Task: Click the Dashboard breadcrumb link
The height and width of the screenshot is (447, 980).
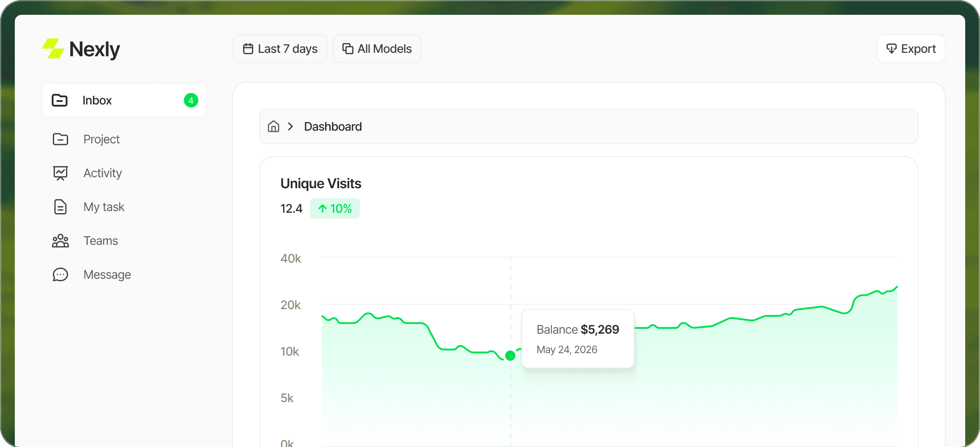Action: coord(333,126)
